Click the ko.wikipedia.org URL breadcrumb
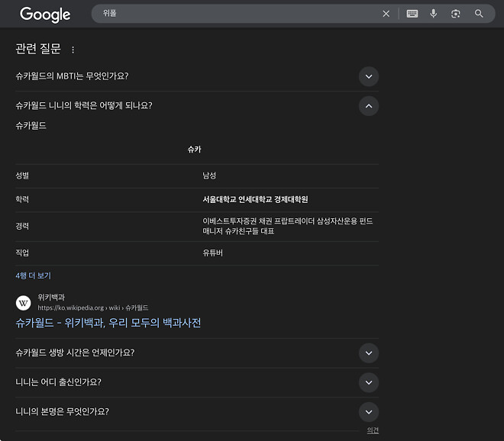Image resolution: width=504 pixels, height=441 pixels. [93, 307]
